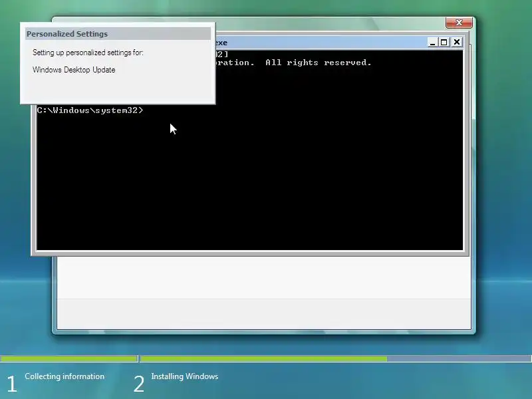Image resolution: width=532 pixels, height=399 pixels.
Task: Click the 'Windows Desktop Update' text
Action: (74, 70)
